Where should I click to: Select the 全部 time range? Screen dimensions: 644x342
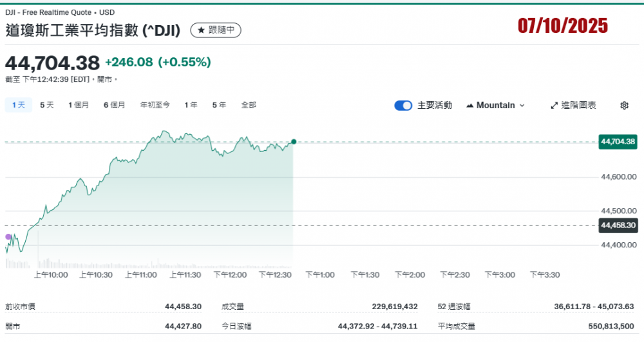point(249,105)
